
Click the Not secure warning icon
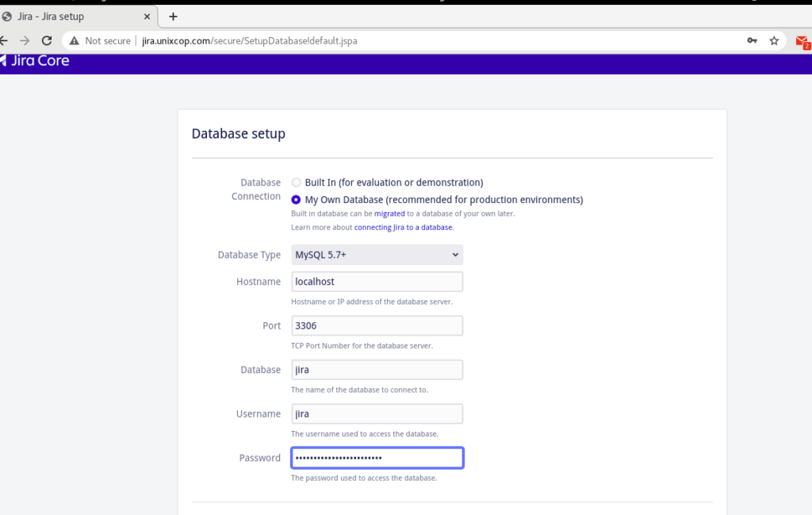pos(74,40)
